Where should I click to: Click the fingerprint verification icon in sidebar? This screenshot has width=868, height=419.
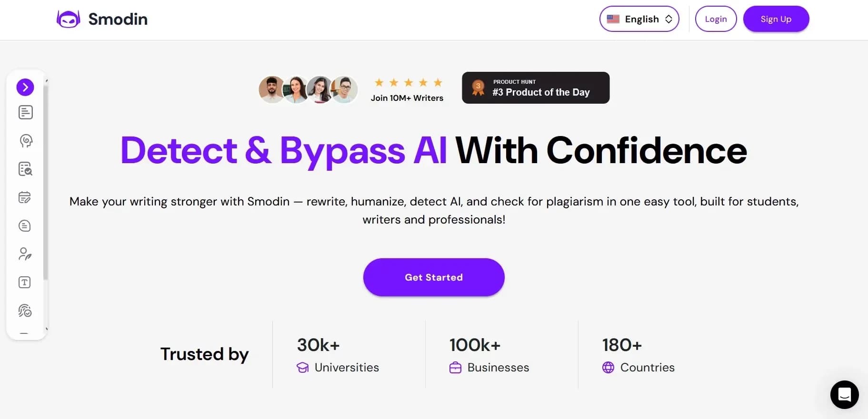(x=25, y=311)
